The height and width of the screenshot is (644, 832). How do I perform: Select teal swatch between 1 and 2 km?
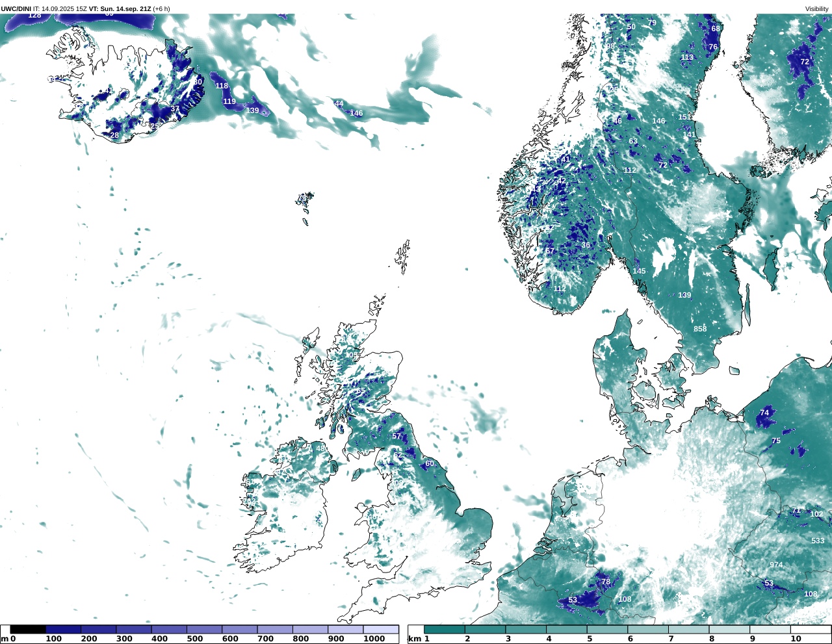(445, 629)
